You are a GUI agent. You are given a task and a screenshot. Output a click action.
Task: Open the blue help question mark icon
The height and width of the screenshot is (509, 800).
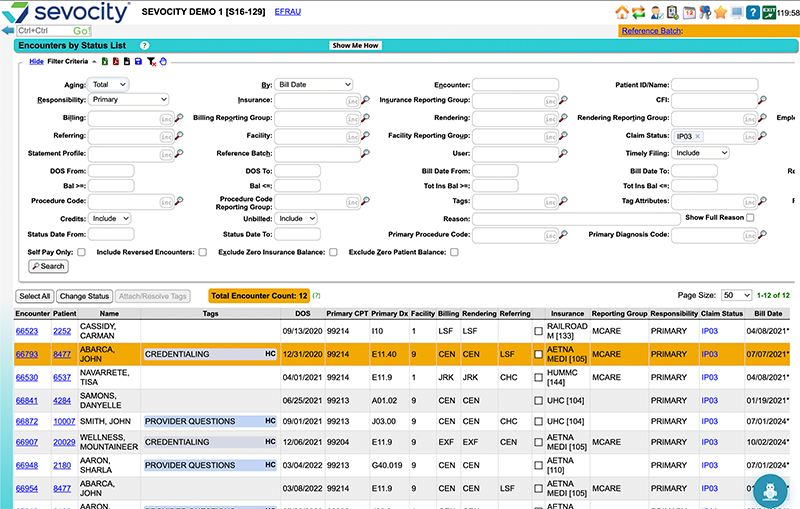click(x=753, y=12)
